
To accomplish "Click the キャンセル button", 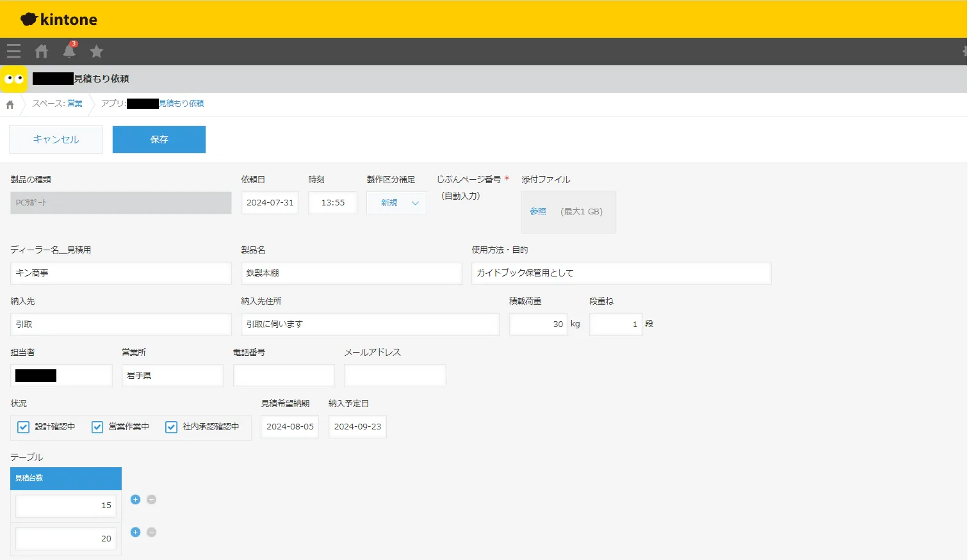I will pyautogui.click(x=56, y=140).
